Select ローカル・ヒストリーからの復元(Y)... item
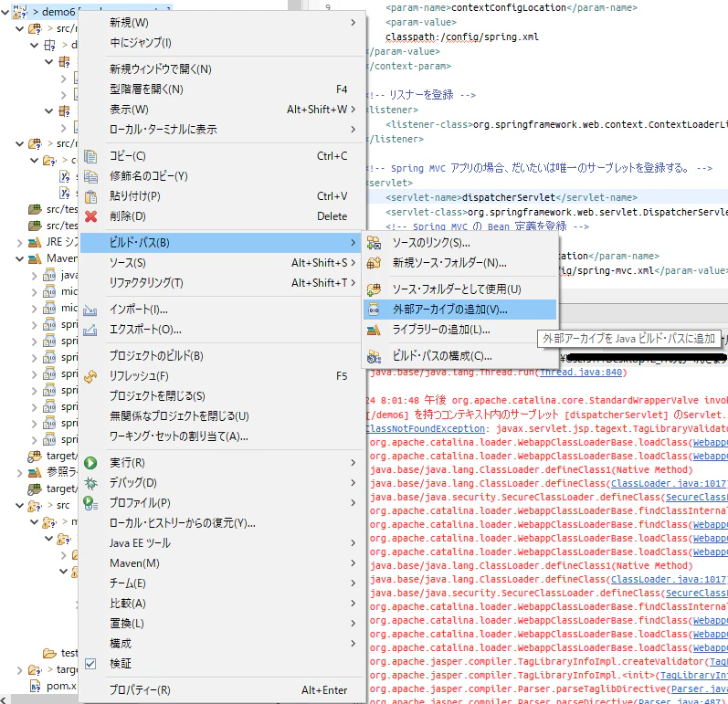This screenshot has height=704, width=728. [221, 523]
